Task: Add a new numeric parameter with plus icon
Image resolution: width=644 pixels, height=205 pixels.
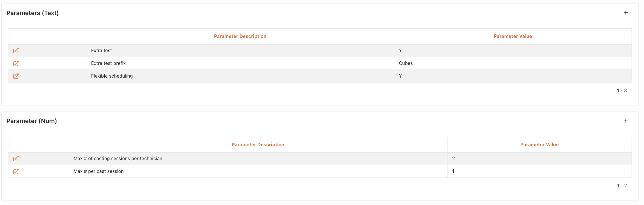Action: 626,121
